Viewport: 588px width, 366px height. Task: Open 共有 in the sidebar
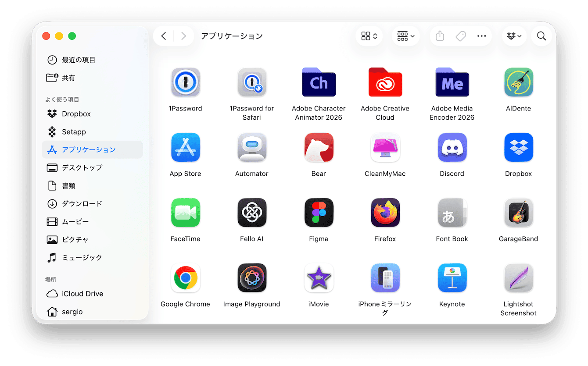tap(92, 78)
